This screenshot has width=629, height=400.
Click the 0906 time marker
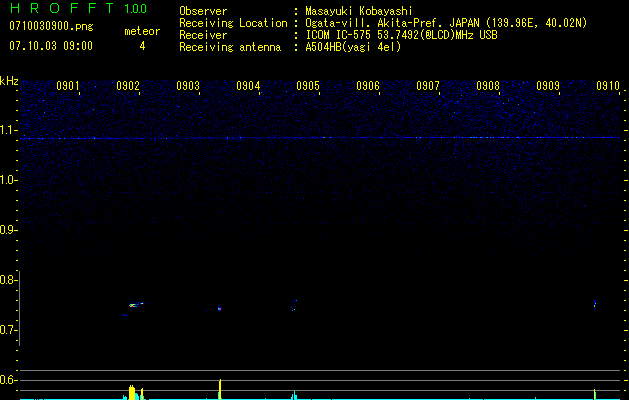click(368, 86)
